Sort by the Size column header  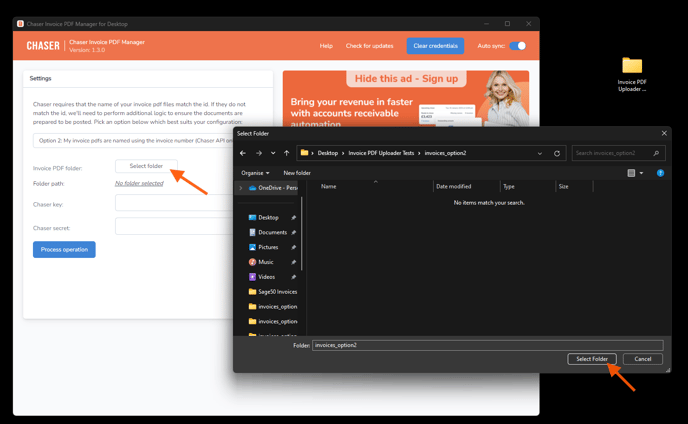coord(563,187)
